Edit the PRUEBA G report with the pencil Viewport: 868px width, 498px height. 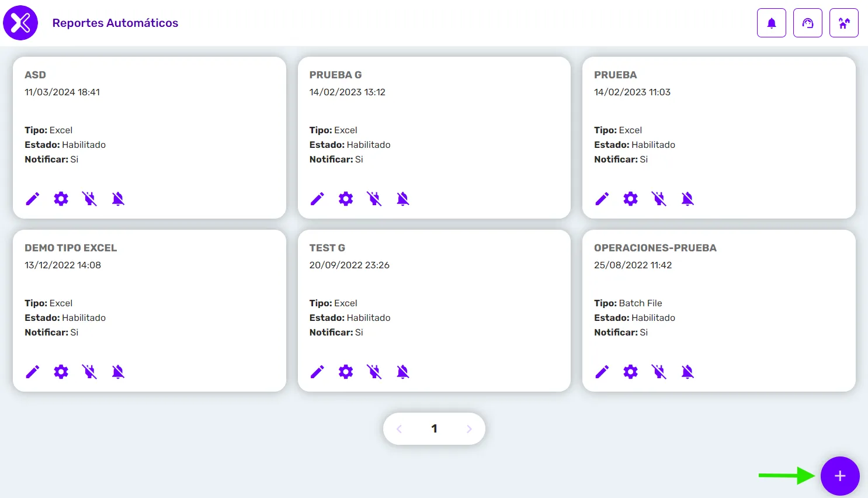coord(317,199)
